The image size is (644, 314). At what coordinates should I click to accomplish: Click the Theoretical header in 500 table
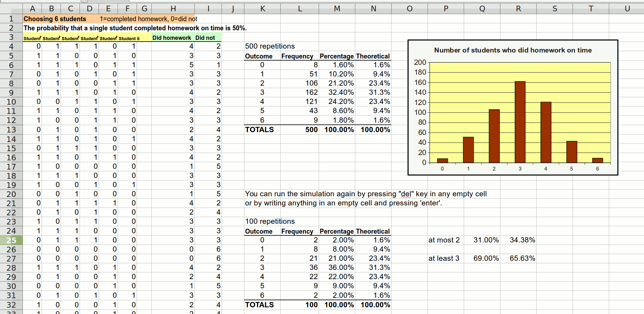coord(373,56)
